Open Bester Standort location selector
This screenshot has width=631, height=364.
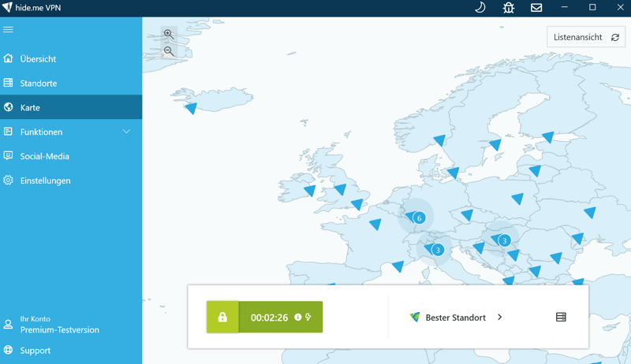456,318
